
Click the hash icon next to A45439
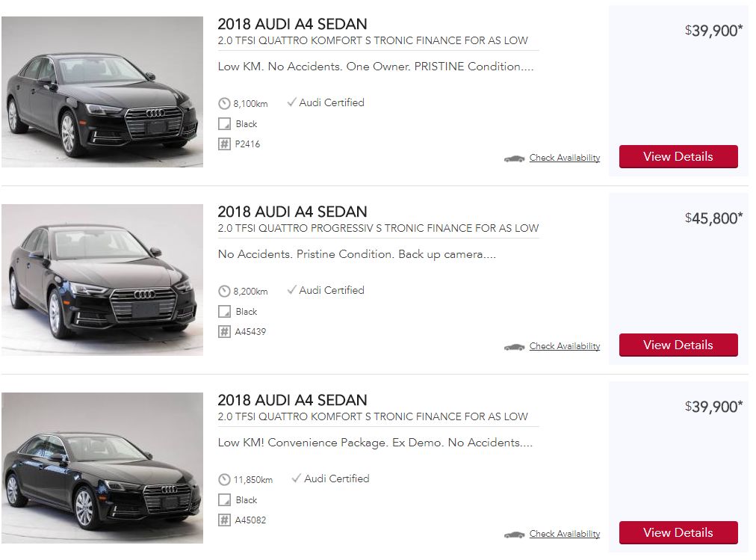[x=224, y=332]
